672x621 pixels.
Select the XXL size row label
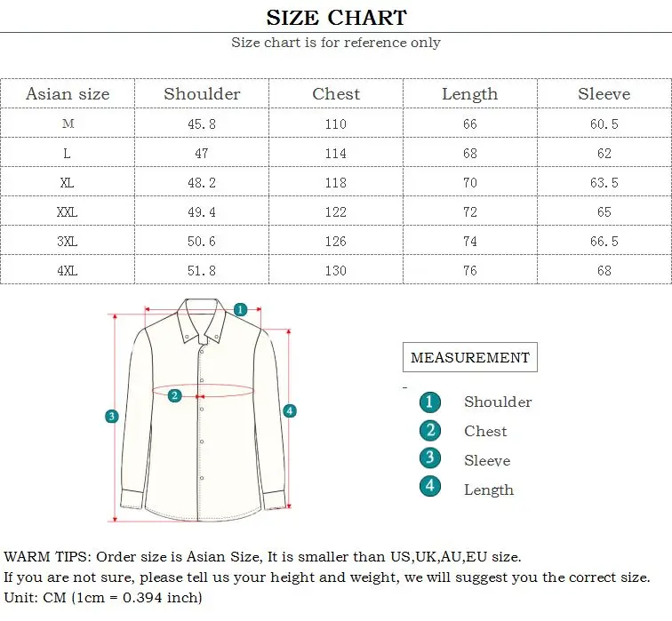click(x=68, y=211)
